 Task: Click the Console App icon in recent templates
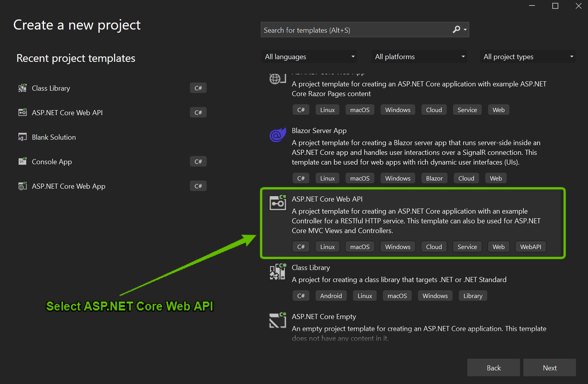(23, 161)
